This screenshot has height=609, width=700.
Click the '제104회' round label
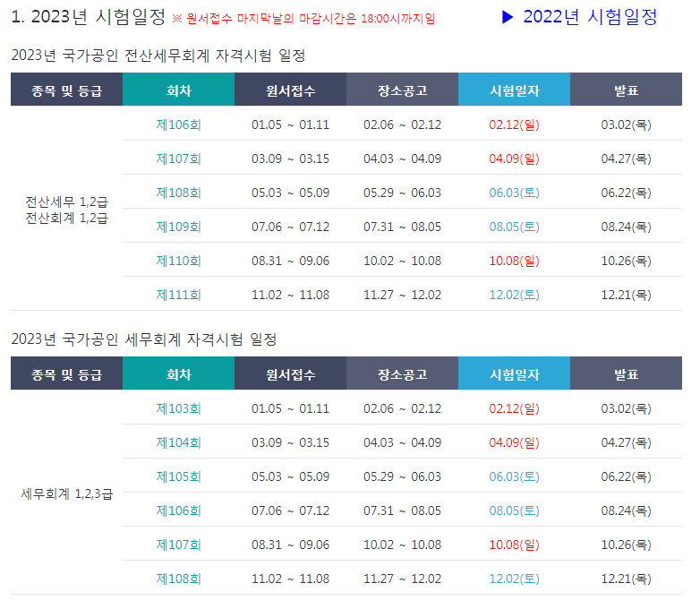(178, 442)
